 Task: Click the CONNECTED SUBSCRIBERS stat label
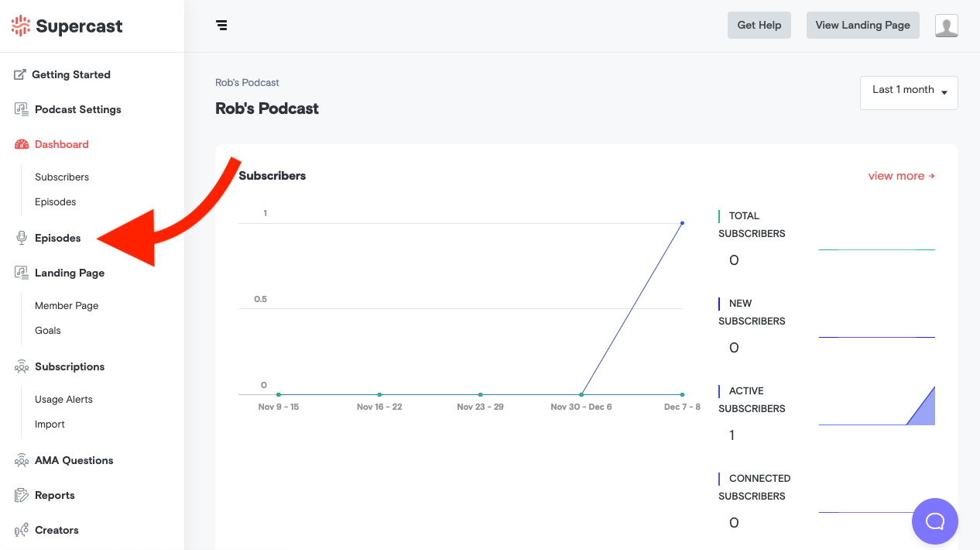(x=755, y=487)
